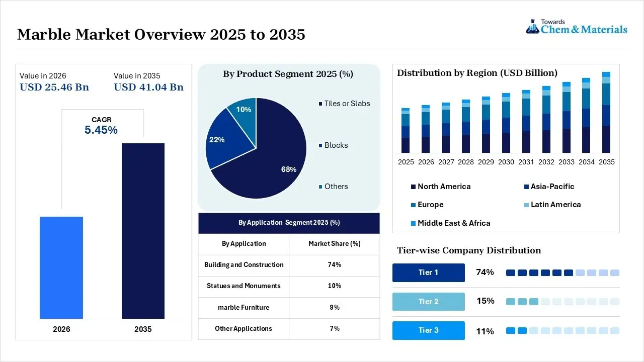Click the CAGR "5.45%" figure
644x362 pixels.
[x=101, y=130]
